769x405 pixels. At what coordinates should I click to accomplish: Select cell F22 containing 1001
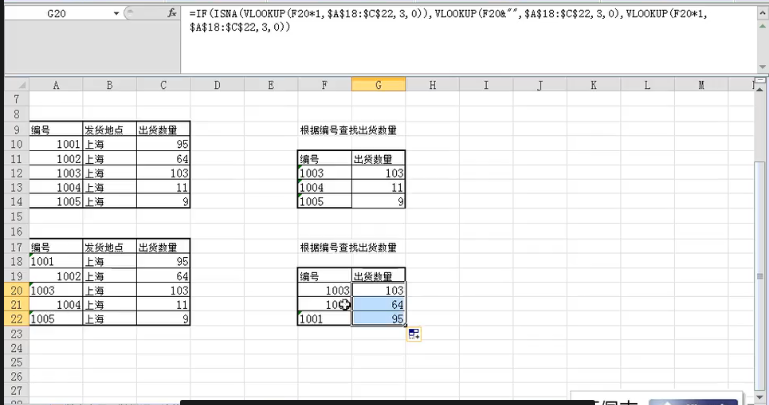click(x=323, y=319)
